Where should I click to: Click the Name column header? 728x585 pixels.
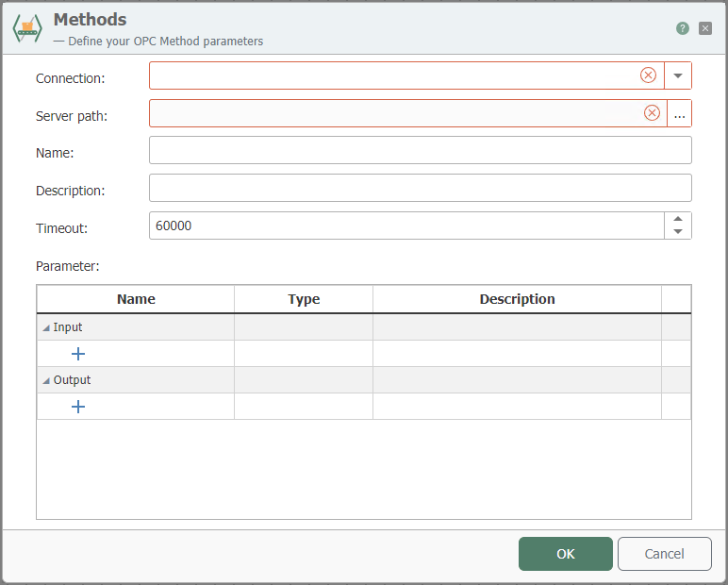coord(136,299)
